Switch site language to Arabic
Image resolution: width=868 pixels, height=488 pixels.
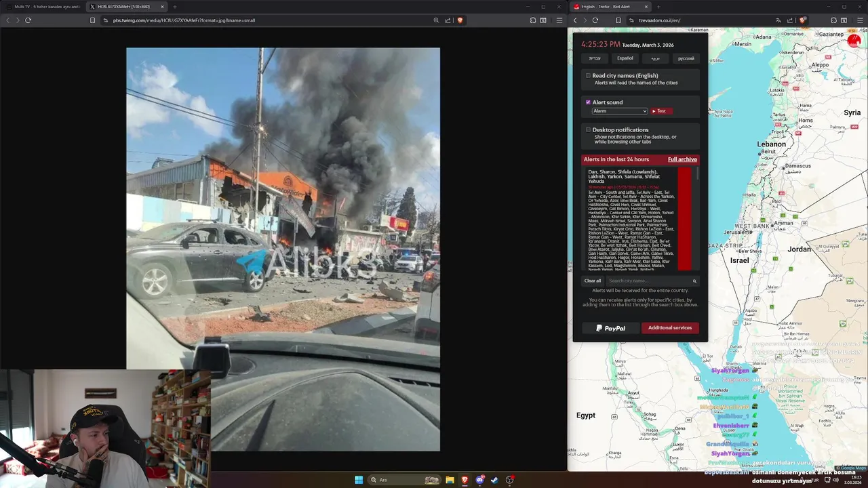tap(656, 58)
